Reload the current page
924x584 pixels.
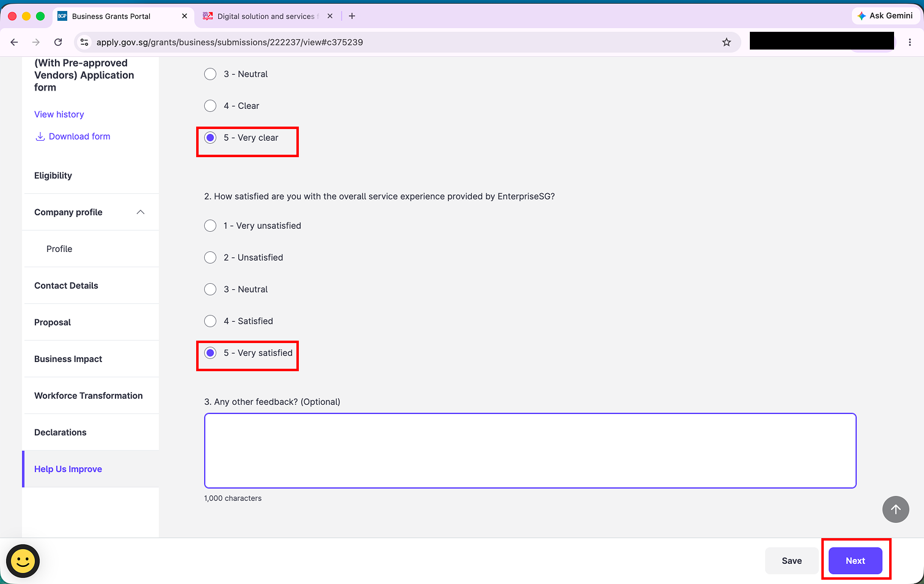coord(58,42)
